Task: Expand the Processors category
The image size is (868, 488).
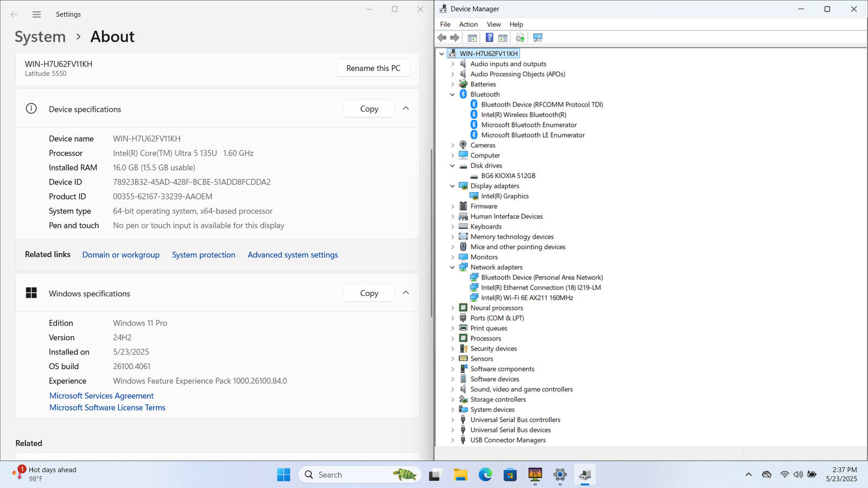Action: coord(452,338)
